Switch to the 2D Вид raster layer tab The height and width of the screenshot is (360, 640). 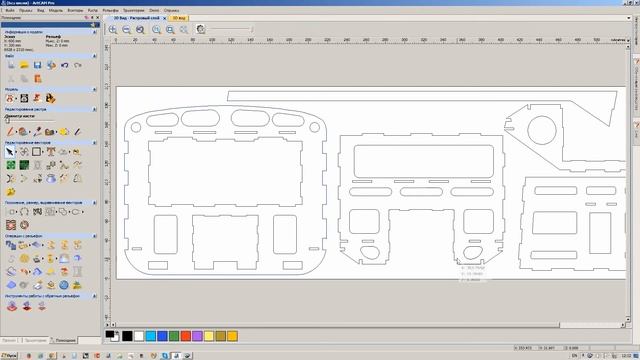coord(136,18)
